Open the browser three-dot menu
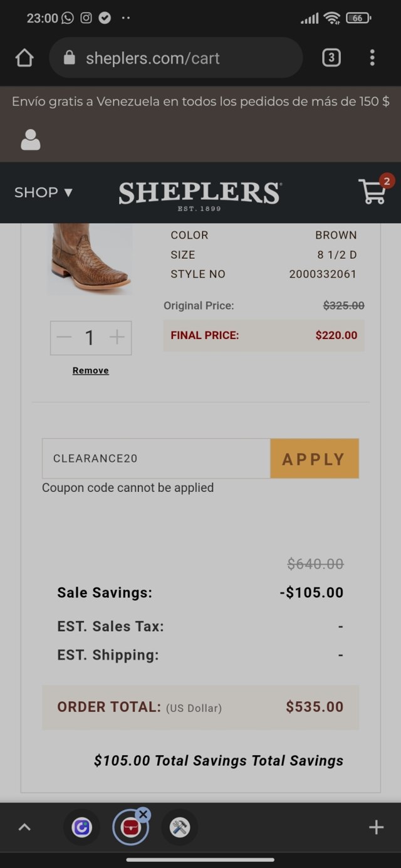Image resolution: width=401 pixels, height=868 pixels. point(372,58)
